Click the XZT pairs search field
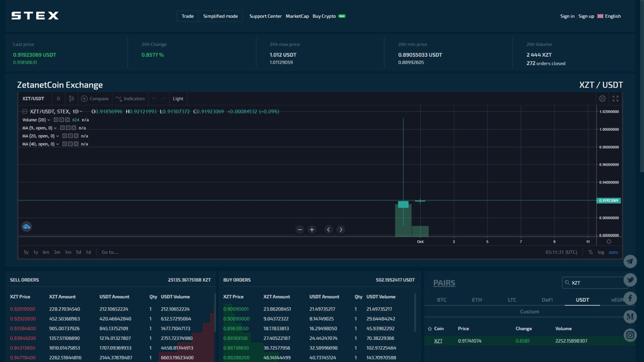644x362 pixels. pyautogui.click(x=595, y=283)
